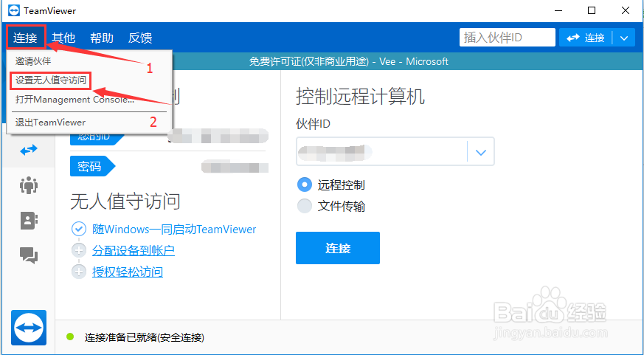Select the 远程控制 radio button
The height and width of the screenshot is (355, 644).
(305, 185)
